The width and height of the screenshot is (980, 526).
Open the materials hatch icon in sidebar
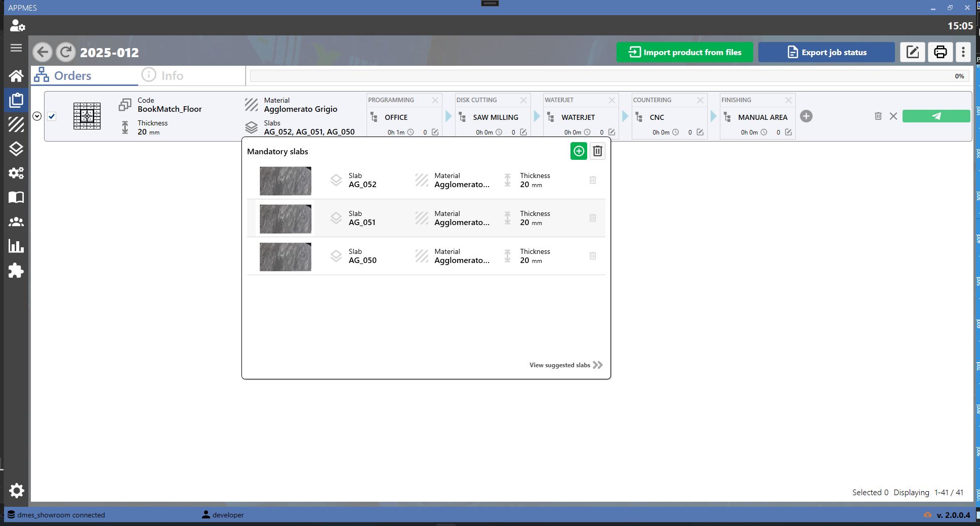(x=16, y=124)
